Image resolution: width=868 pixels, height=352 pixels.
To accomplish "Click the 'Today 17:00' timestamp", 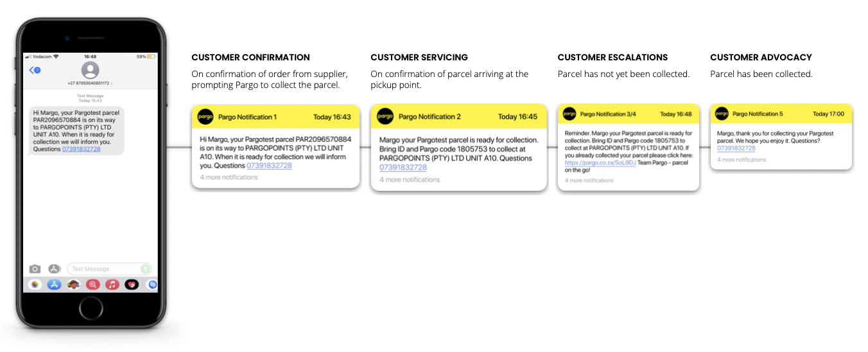I will [829, 114].
